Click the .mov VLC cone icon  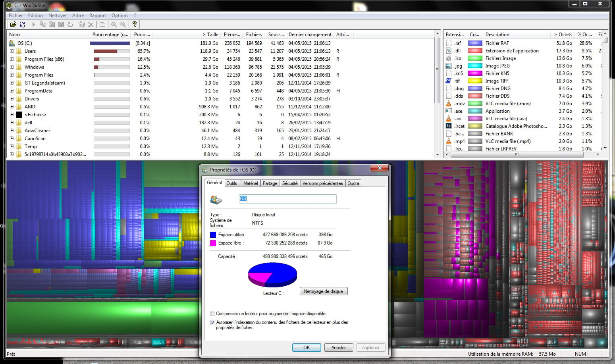point(449,104)
